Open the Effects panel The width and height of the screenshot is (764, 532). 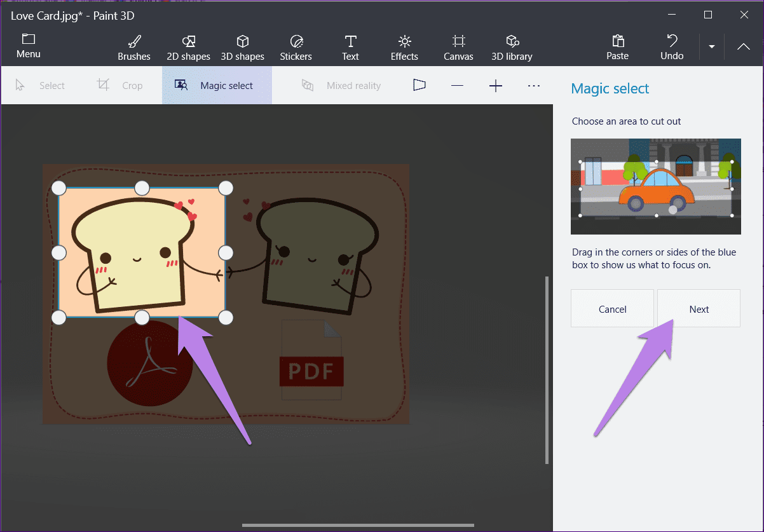[x=404, y=48]
